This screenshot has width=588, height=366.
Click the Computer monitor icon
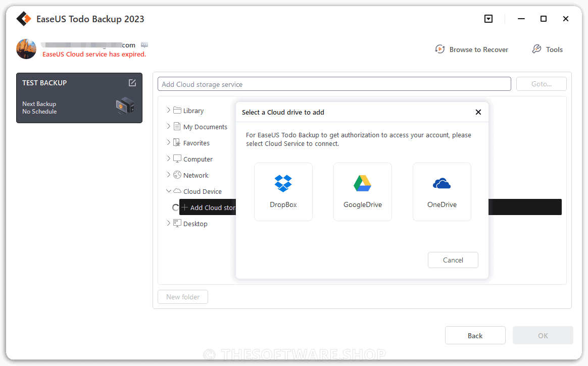click(x=177, y=159)
